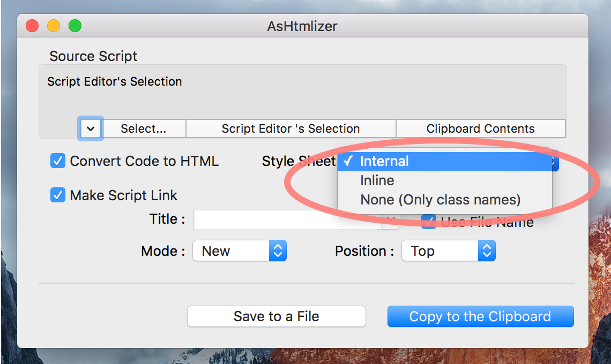Minimize the AsHtmlizer window
Screen dimensions: 611x364
(54, 26)
